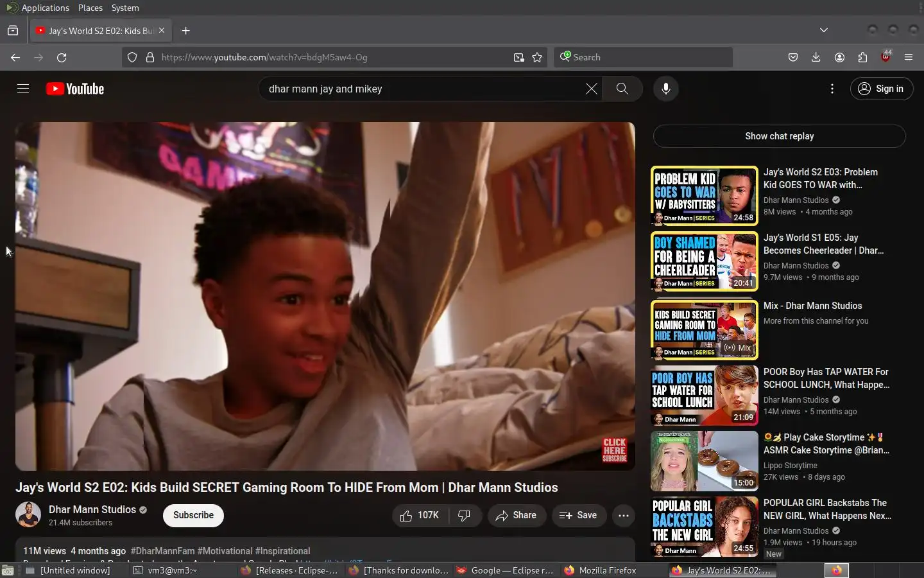The width and height of the screenshot is (924, 578).
Task: Switch to Releases Eclipse window in taskbar
Action: click(290, 570)
